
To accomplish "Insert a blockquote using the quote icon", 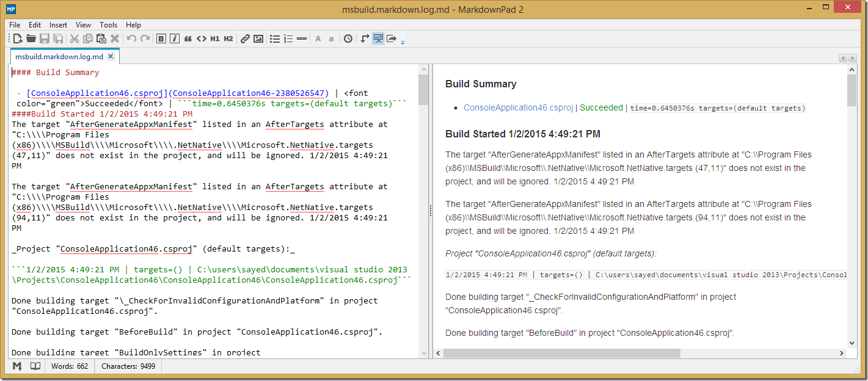I will point(188,38).
